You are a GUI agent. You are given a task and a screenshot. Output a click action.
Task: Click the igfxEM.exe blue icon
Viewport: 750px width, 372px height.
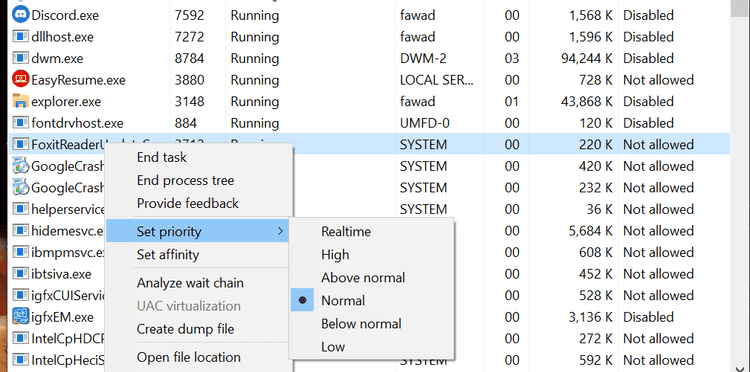coord(20,317)
